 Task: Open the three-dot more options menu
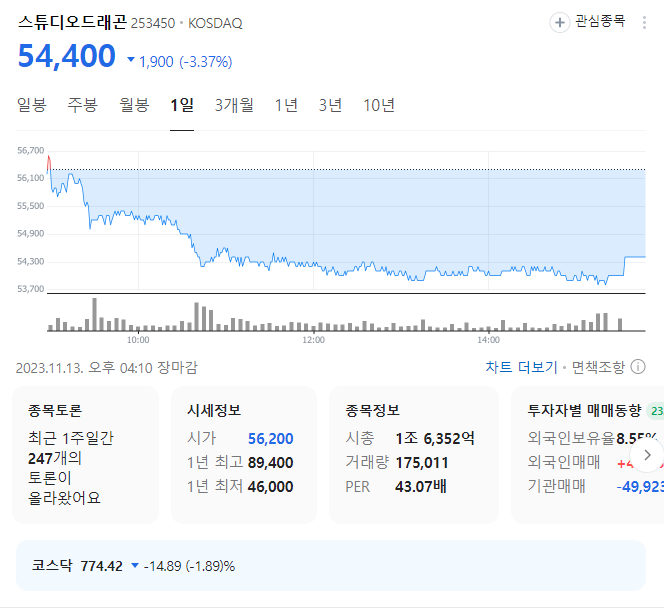pos(644,22)
